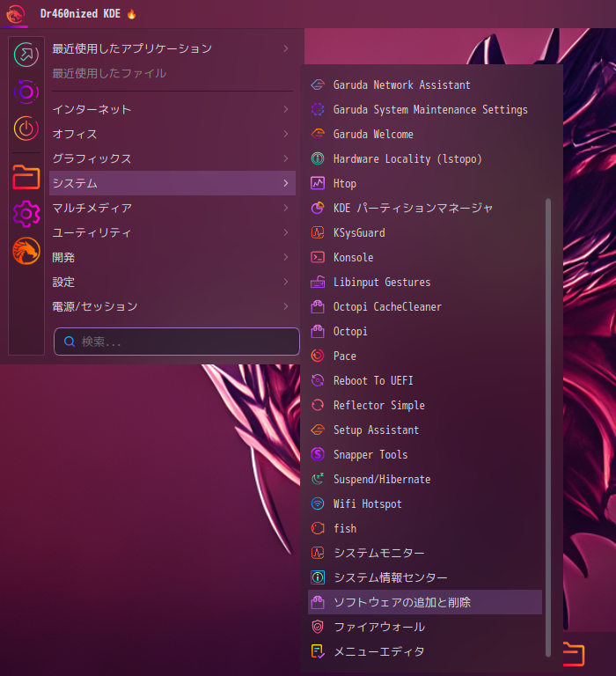Screen dimensions: 616x676
Task: Click the Konsole terminal icon
Action: coord(318,257)
